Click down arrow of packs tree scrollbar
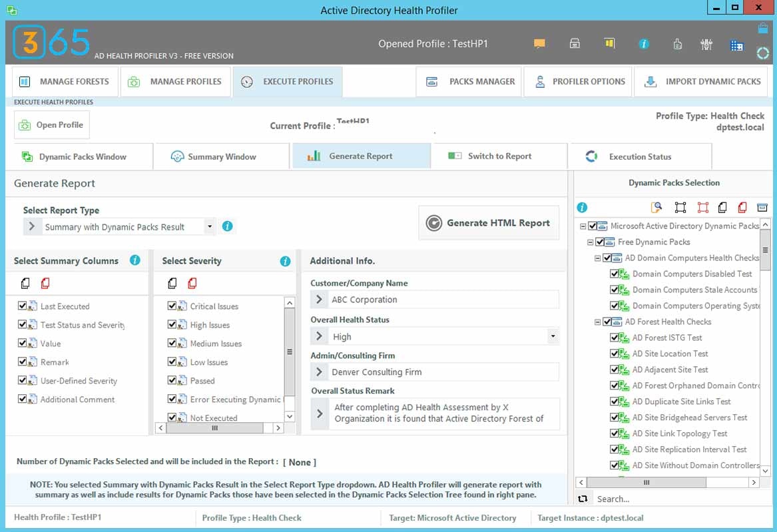Image resolution: width=777 pixels, height=532 pixels. [x=765, y=471]
